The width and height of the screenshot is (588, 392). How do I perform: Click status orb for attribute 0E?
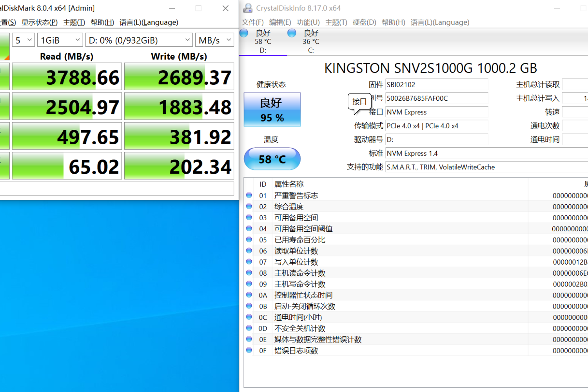249,339
